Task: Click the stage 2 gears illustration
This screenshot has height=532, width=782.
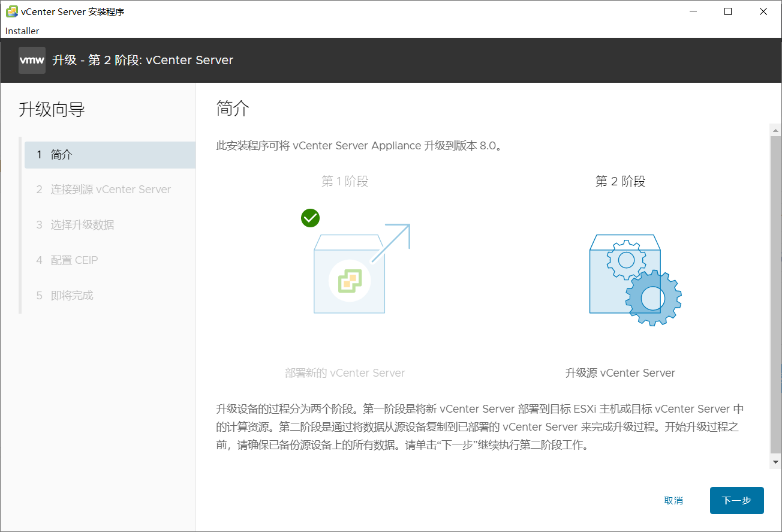Action: point(635,279)
